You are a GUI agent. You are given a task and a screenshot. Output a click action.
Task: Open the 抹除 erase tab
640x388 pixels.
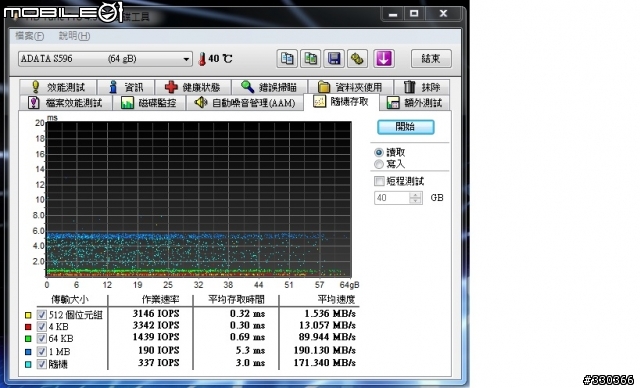422,87
